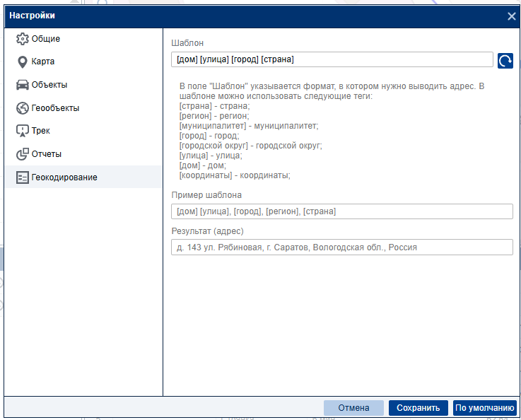The height and width of the screenshot is (420, 521).
Task: Click the car icon beside Объекты
Action: pos(22,85)
